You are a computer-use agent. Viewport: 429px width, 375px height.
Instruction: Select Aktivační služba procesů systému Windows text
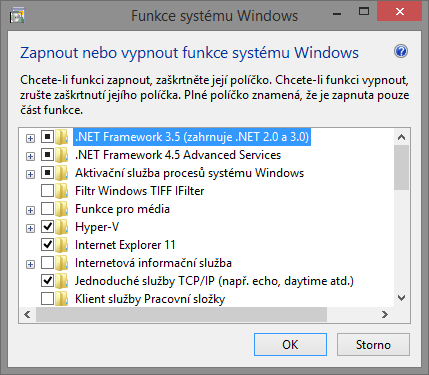[189, 173]
